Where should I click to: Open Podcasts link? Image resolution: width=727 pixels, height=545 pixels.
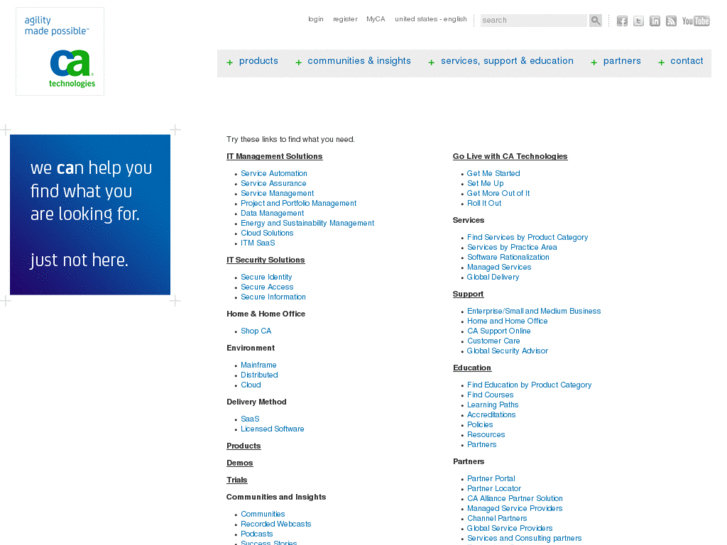click(257, 534)
